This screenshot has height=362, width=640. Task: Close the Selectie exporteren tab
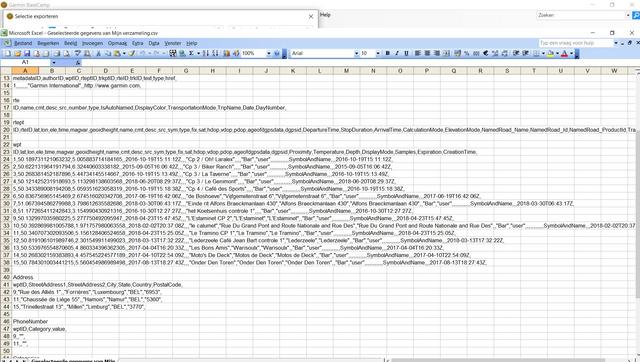coord(311,17)
